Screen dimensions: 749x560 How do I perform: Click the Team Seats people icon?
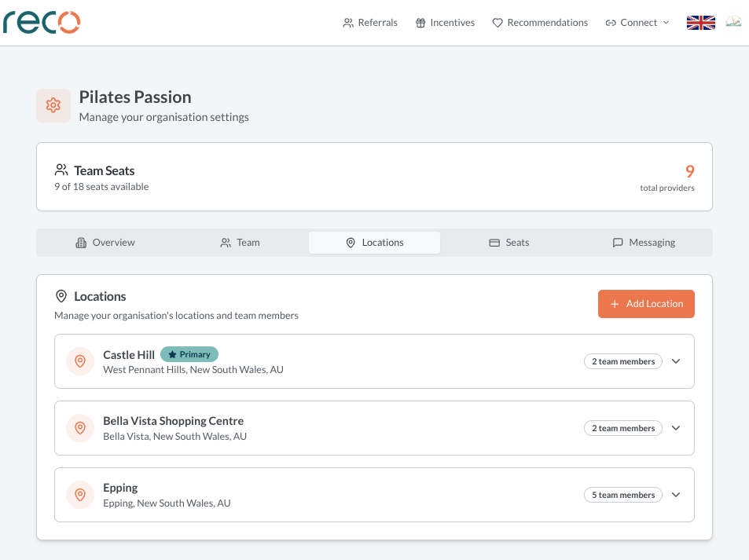tap(61, 170)
